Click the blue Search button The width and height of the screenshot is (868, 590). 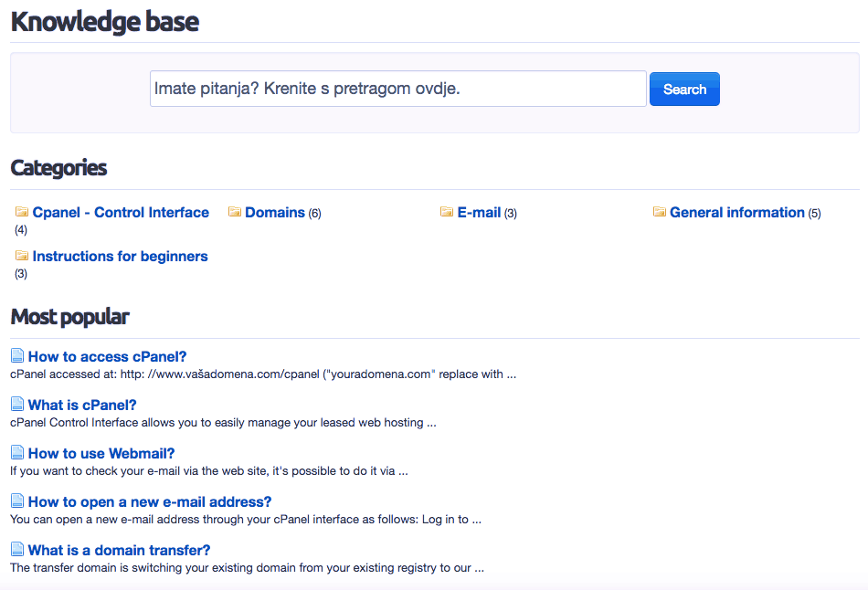point(684,90)
